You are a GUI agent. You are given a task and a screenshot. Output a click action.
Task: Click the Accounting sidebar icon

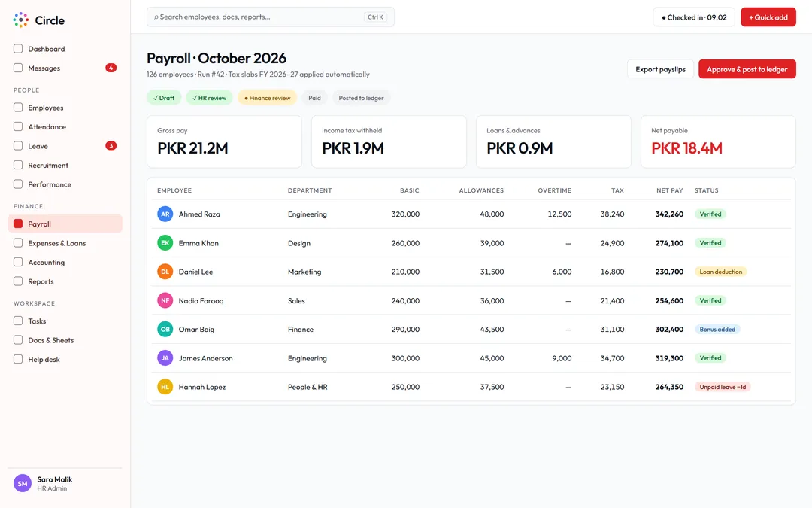18,262
